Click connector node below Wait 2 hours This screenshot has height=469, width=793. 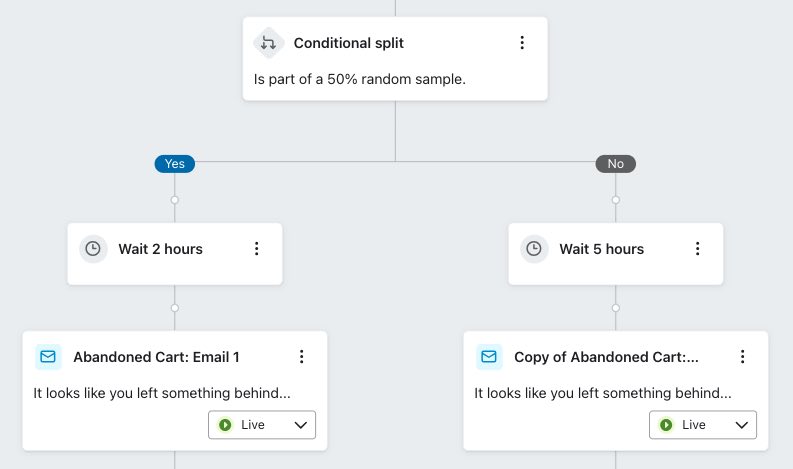click(174, 308)
